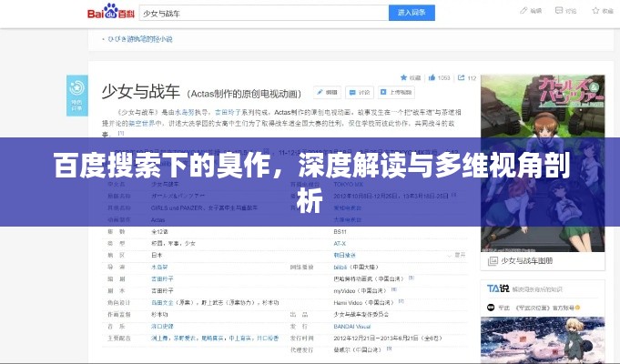Click the BANDAI Visual link in info table
The image size is (620, 364).
[x=351, y=326]
